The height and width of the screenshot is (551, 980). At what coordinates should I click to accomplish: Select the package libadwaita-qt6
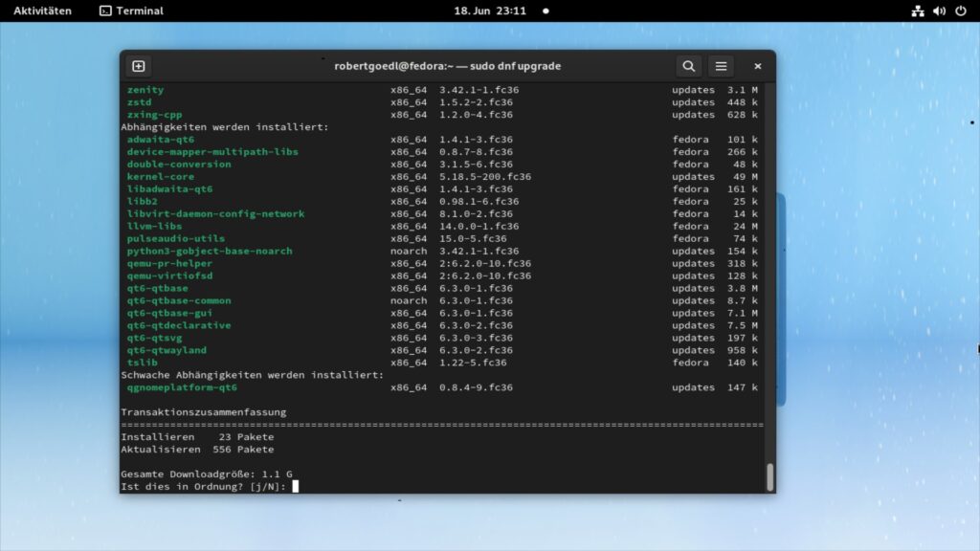pos(169,188)
